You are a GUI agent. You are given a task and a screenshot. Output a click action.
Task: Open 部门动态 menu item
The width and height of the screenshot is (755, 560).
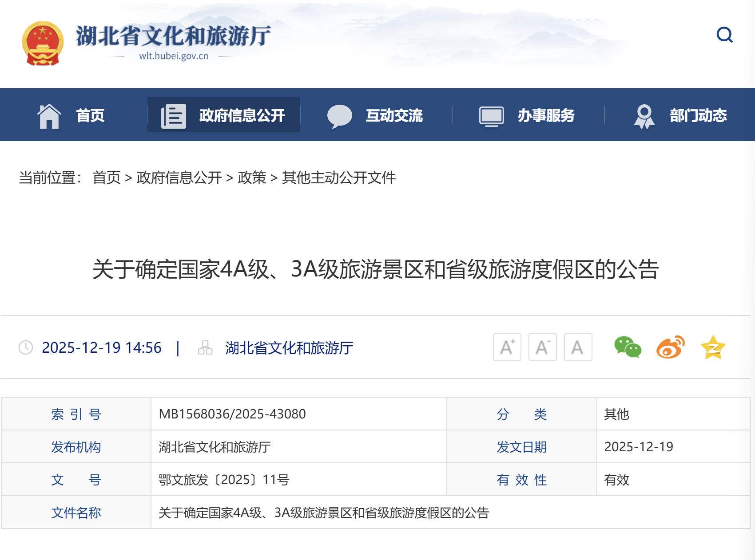pos(680,115)
